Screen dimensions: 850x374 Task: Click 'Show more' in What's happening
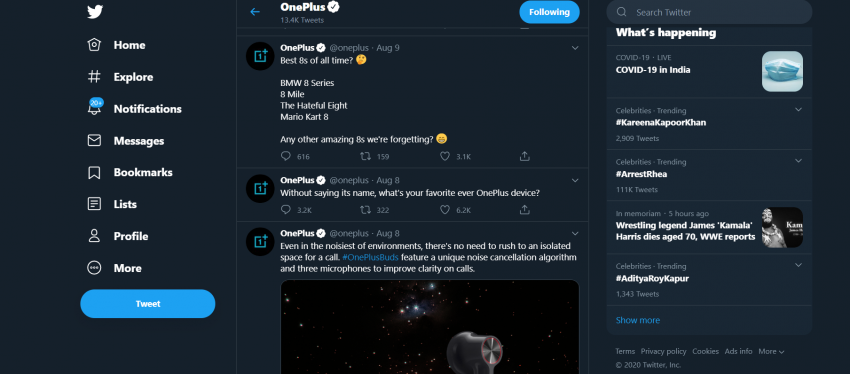(638, 320)
